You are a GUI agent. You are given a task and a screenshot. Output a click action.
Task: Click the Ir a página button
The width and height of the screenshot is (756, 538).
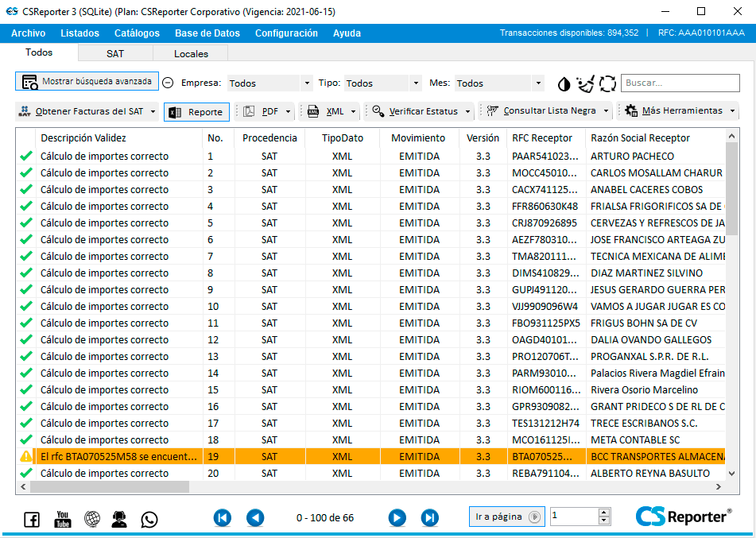506,517
